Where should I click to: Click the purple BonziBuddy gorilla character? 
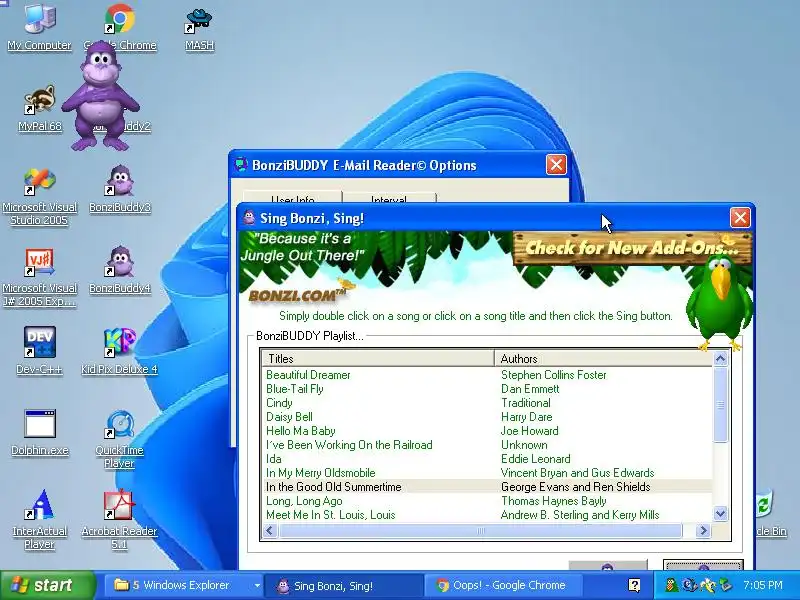tap(100, 96)
